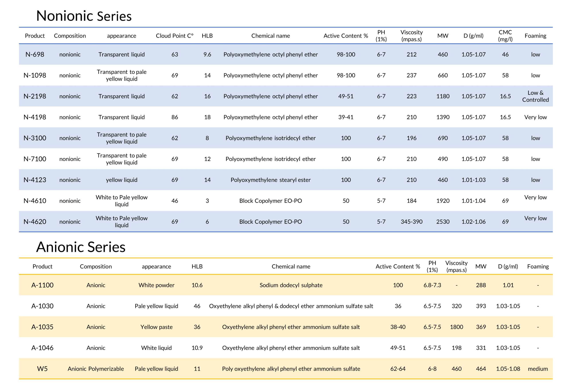Select the medium foaming cell
Viewport: 567px width, 392px height.
coord(538,369)
